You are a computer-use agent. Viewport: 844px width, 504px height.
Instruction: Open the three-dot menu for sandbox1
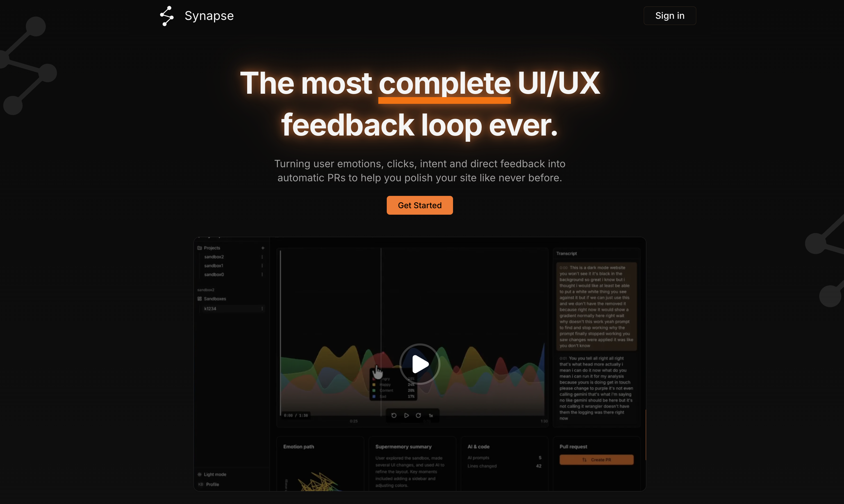click(x=262, y=265)
